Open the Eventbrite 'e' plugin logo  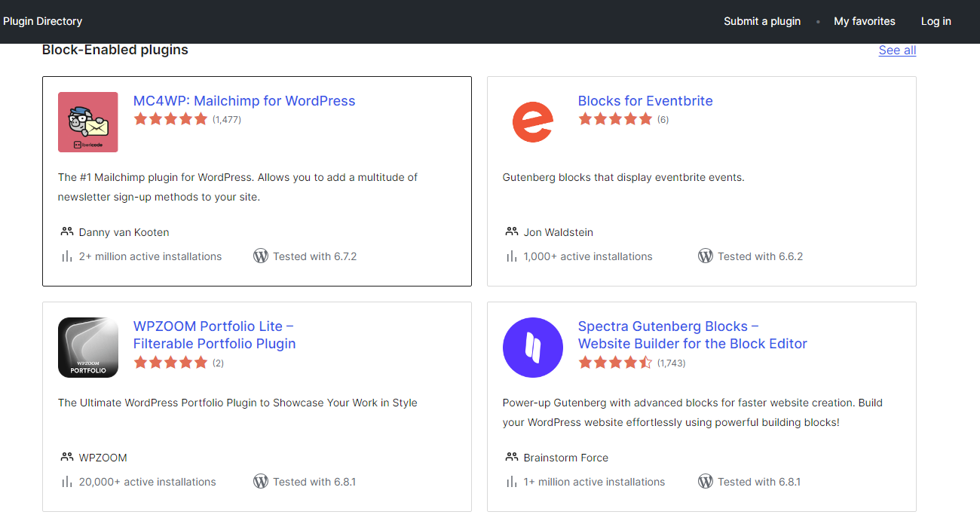point(533,122)
